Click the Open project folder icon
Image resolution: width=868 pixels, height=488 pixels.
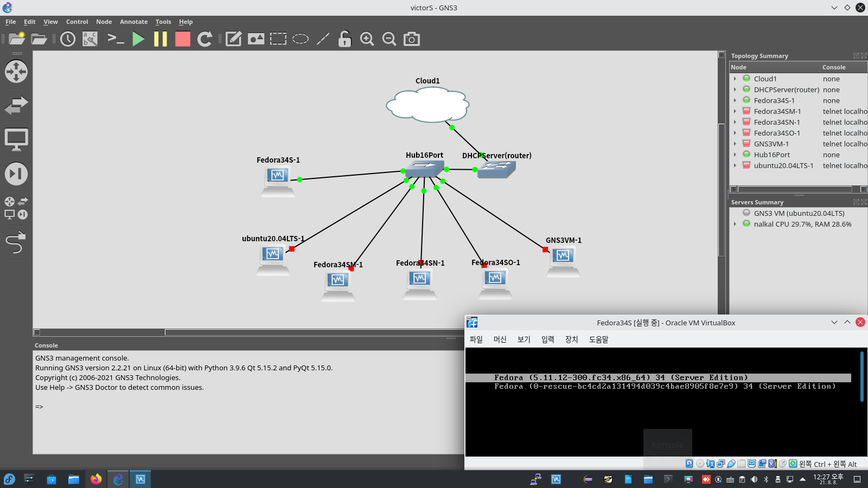[x=39, y=39]
